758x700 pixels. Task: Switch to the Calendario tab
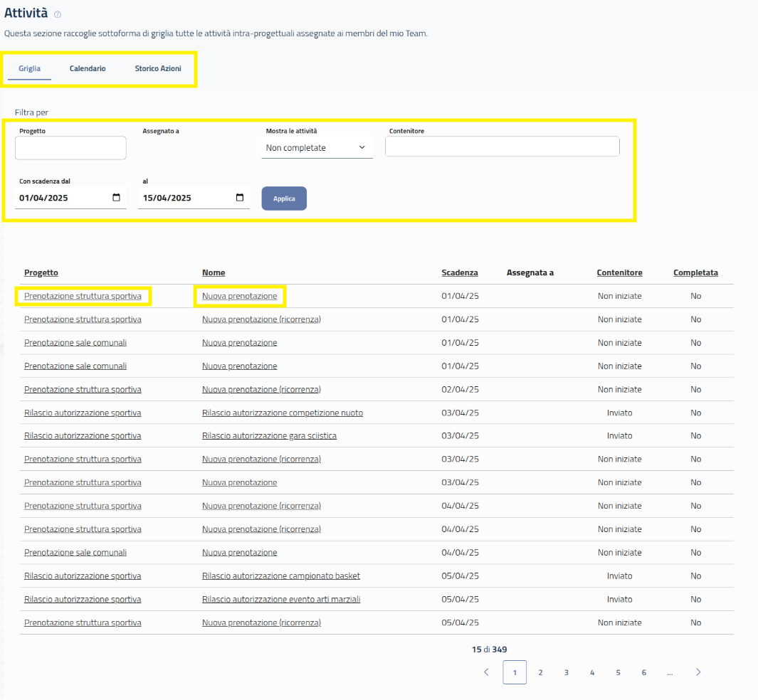88,68
